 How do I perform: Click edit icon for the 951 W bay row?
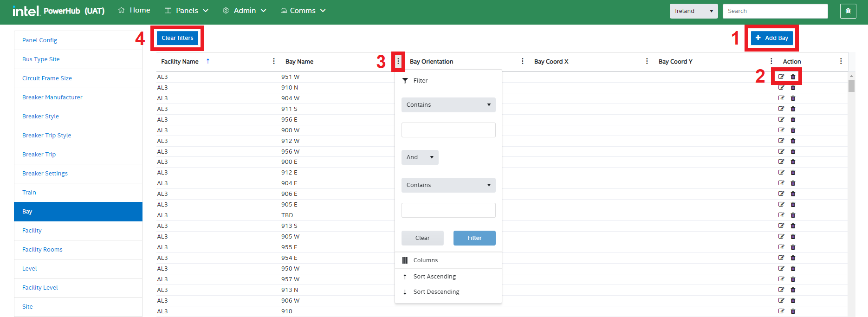[x=781, y=77]
